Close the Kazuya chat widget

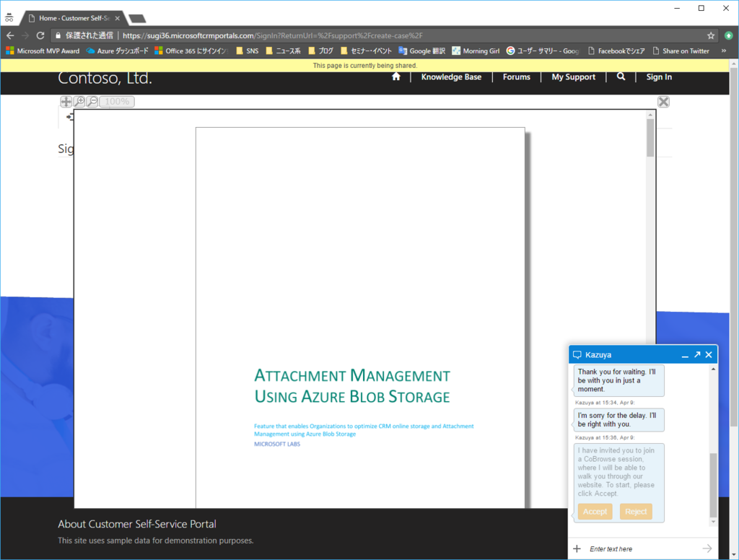[x=709, y=354]
